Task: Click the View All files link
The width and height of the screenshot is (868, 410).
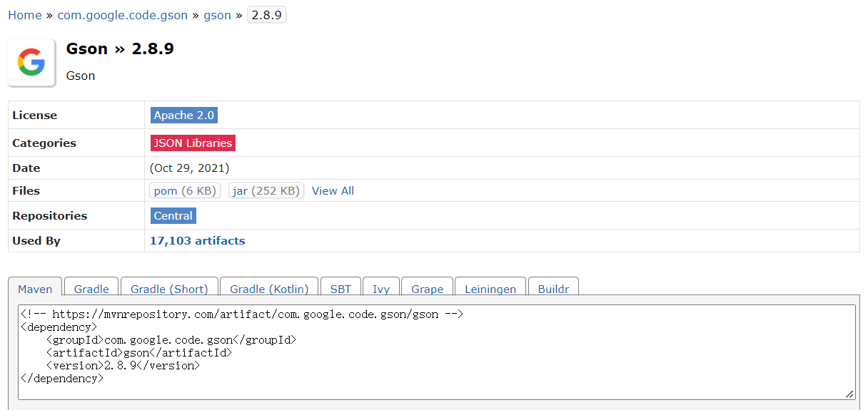Action: pyautogui.click(x=333, y=190)
